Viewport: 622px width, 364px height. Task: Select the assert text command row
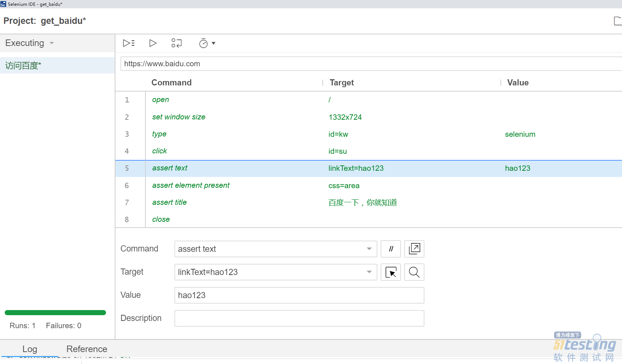point(369,168)
